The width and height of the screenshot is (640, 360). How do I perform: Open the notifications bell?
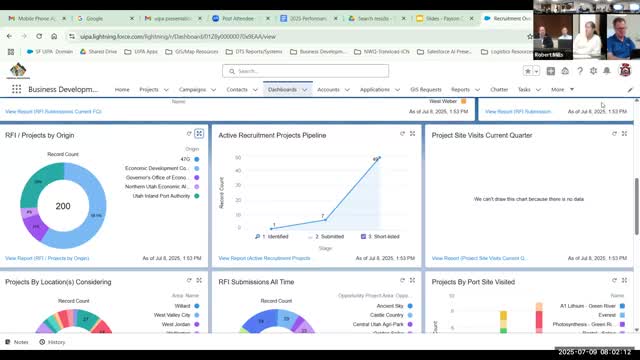click(607, 71)
